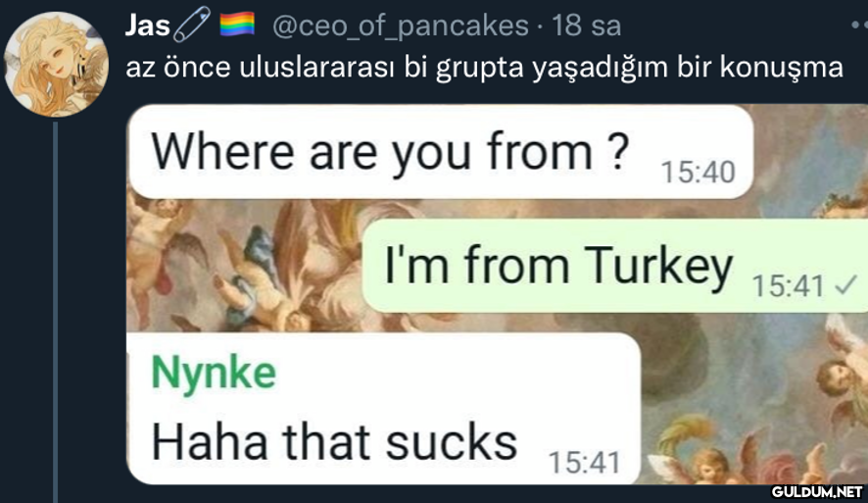Viewport: 868px width, 503px height.
Task: Click the sender name Nynke
Action: 214,374
